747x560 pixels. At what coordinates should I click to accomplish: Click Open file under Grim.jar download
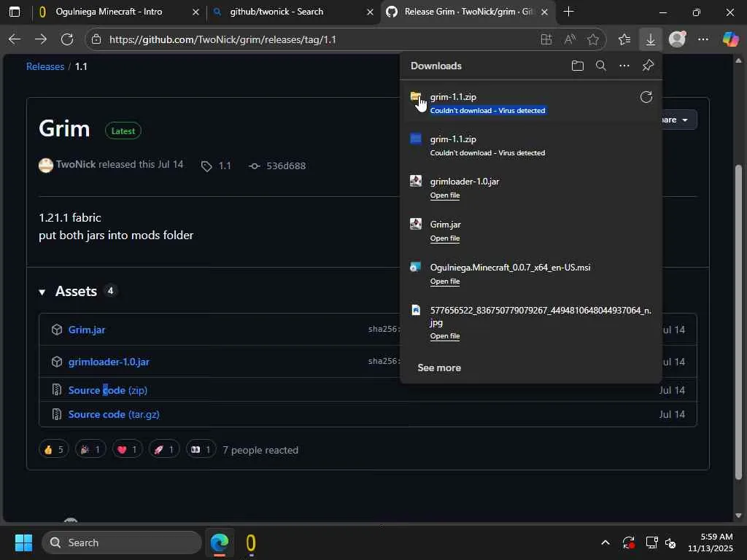pos(445,238)
